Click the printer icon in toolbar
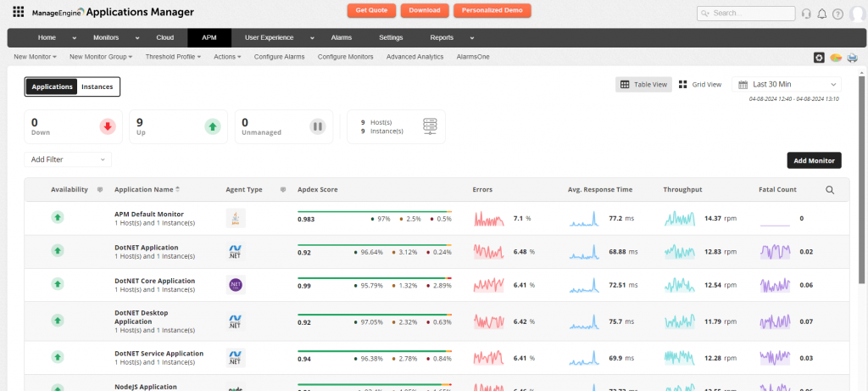Image resolution: width=868 pixels, height=391 pixels. (x=852, y=58)
